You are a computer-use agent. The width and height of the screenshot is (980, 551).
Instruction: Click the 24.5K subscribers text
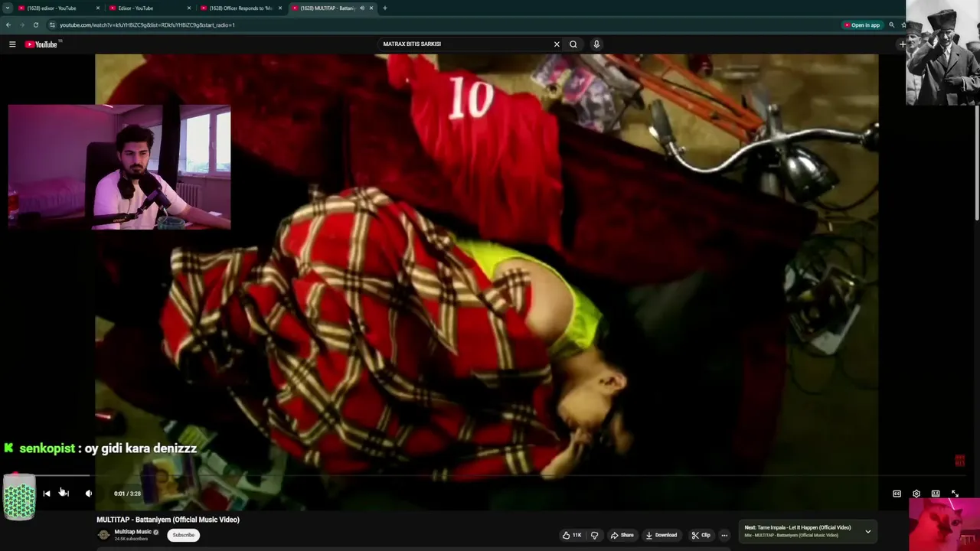click(x=131, y=539)
